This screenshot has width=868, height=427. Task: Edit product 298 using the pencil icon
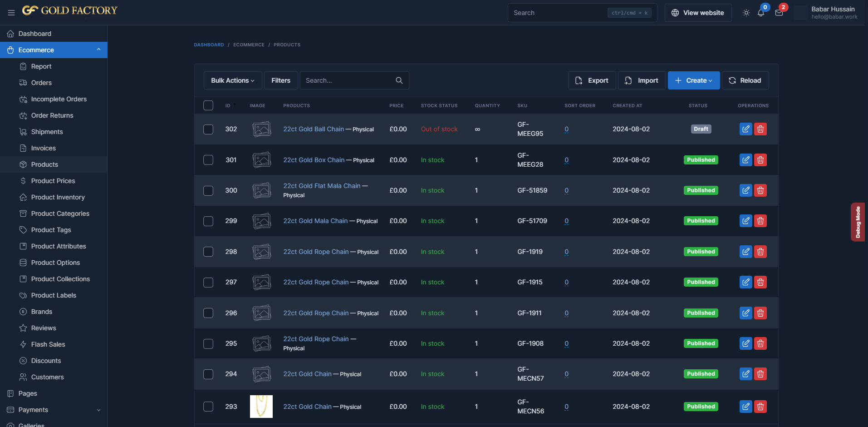[x=745, y=252]
